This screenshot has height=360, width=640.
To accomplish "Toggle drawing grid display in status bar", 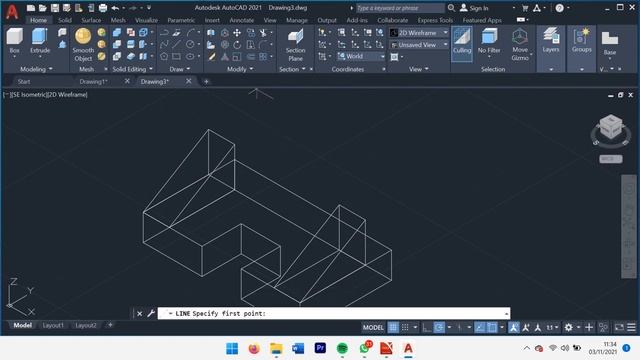I will pyautogui.click(x=393, y=327).
